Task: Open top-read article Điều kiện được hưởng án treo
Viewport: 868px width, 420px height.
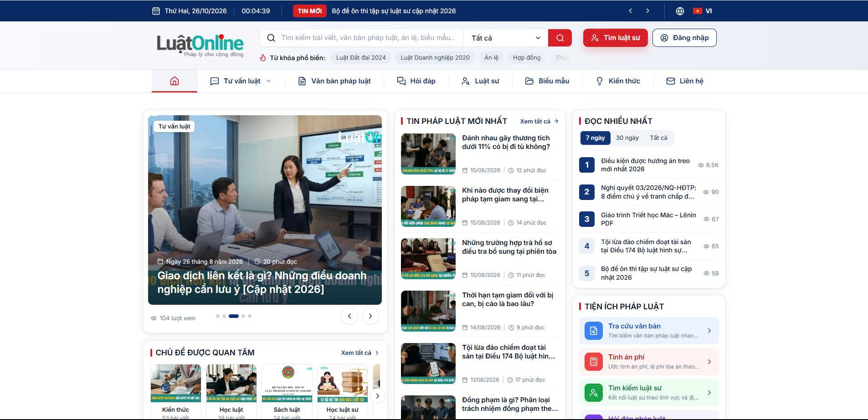Action: [646, 165]
